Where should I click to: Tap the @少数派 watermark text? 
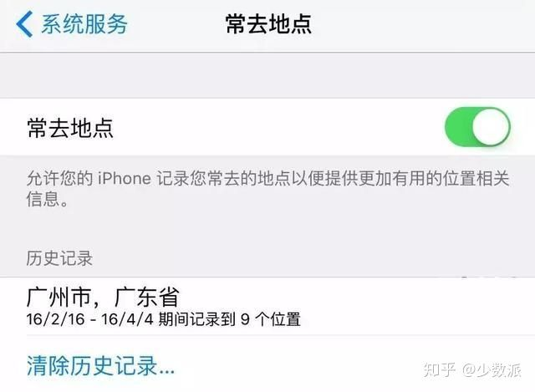(x=492, y=369)
